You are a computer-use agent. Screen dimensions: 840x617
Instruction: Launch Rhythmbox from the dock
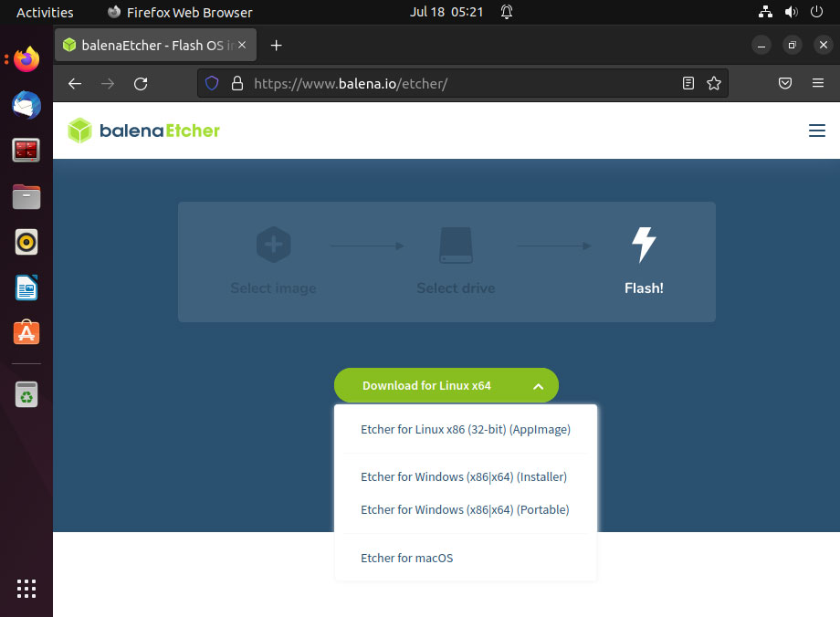(26, 242)
